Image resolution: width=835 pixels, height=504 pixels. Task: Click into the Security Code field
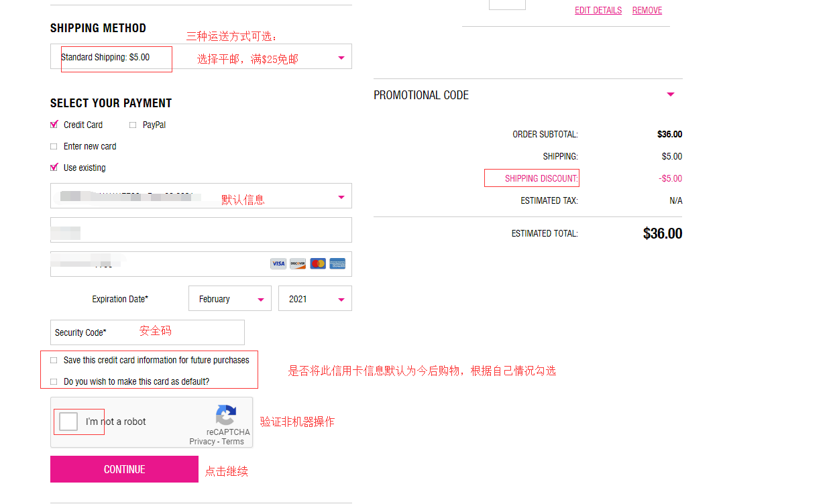pyautogui.click(x=174, y=332)
